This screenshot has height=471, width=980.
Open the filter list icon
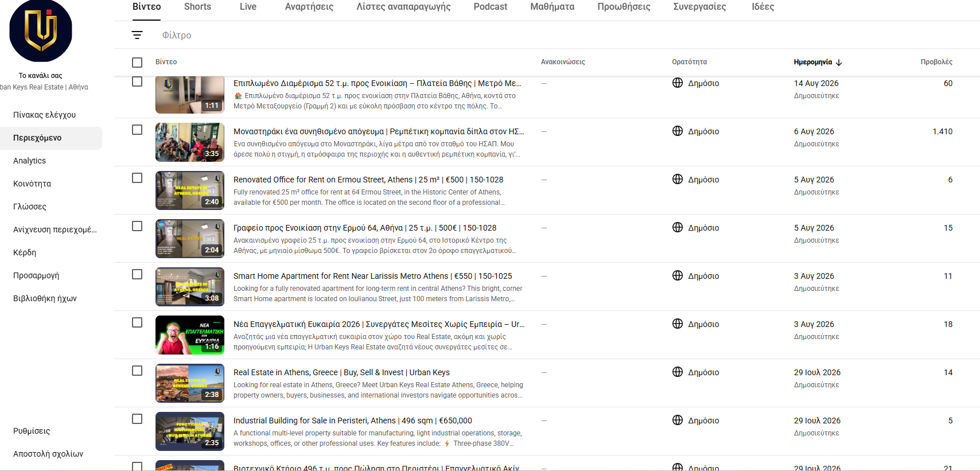(x=137, y=35)
